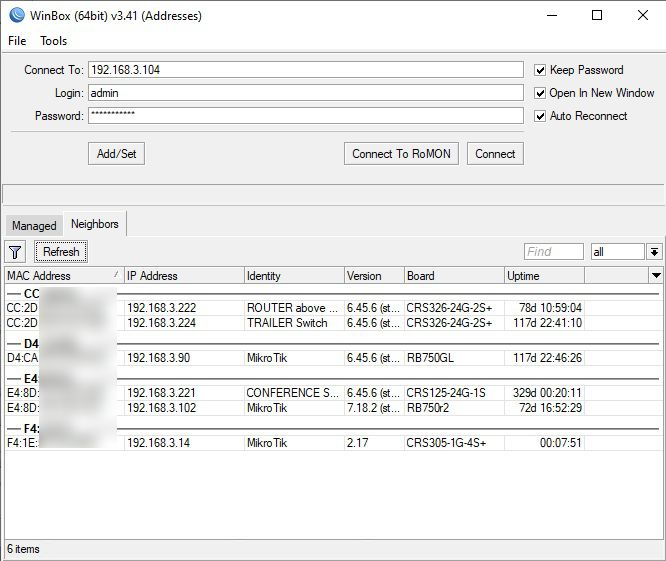Select IP address 192.168.3.222
The width and height of the screenshot is (666, 561).
(162, 308)
